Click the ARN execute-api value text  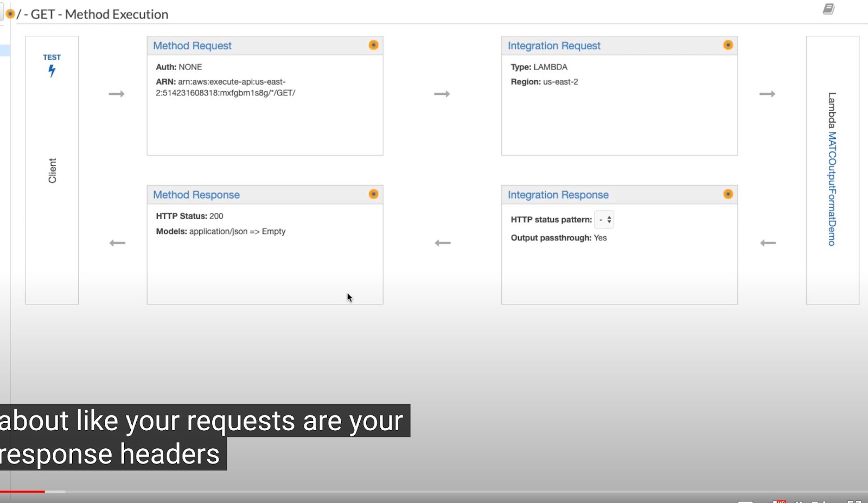click(226, 87)
